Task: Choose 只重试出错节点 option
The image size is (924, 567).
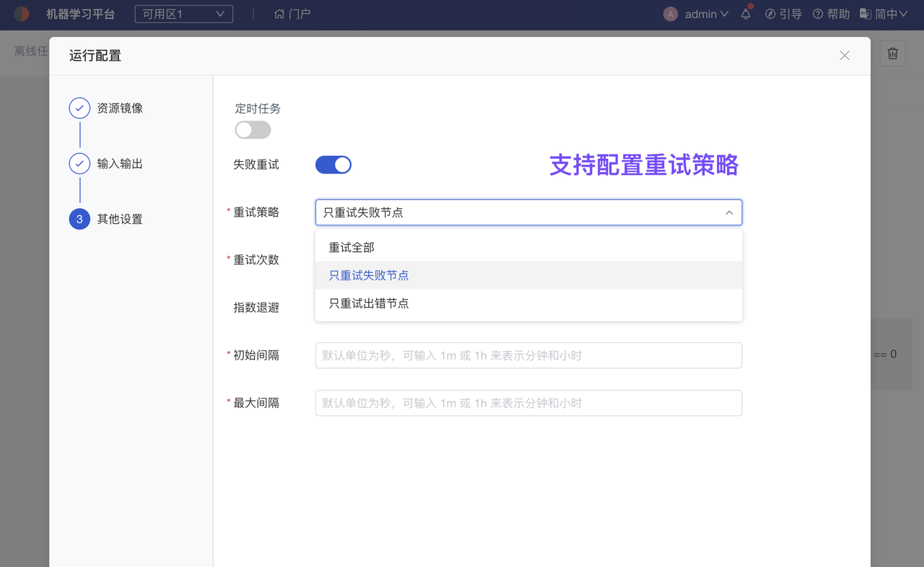Action: tap(528, 303)
